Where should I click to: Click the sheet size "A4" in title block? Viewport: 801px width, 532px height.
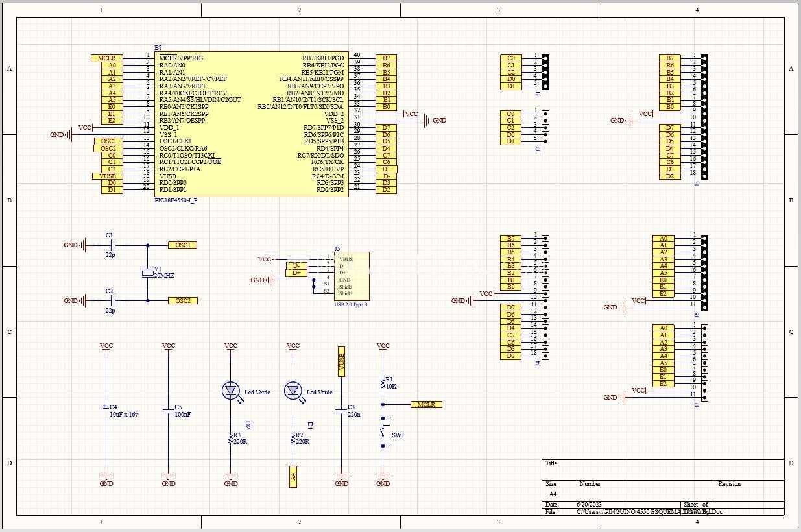coord(553,494)
